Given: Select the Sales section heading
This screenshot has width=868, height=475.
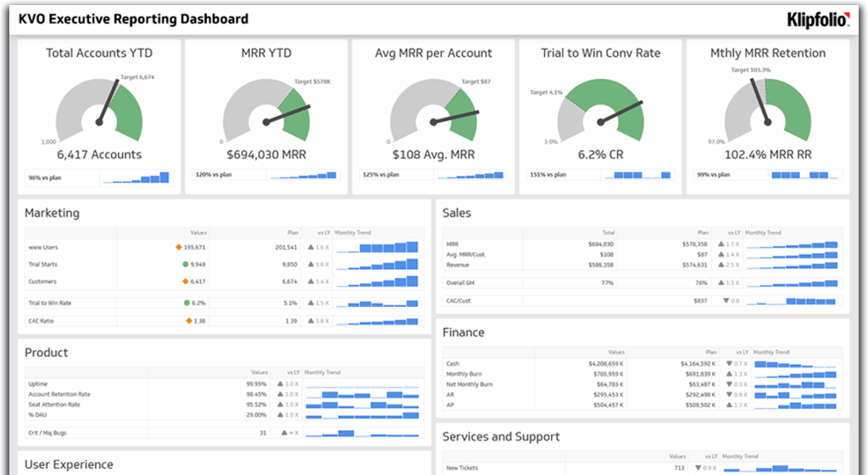Looking at the screenshot, I should point(457,213).
